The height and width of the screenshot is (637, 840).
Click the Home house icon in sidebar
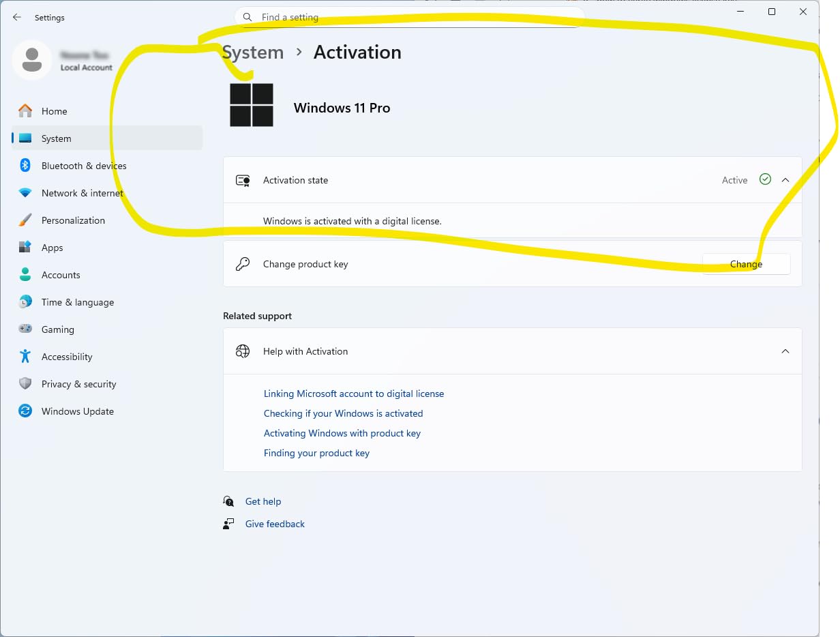25,110
